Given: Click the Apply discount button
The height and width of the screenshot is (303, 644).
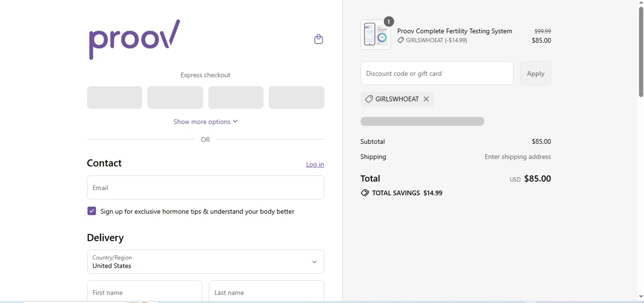Looking at the screenshot, I should pyautogui.click(x=535, y=73).
